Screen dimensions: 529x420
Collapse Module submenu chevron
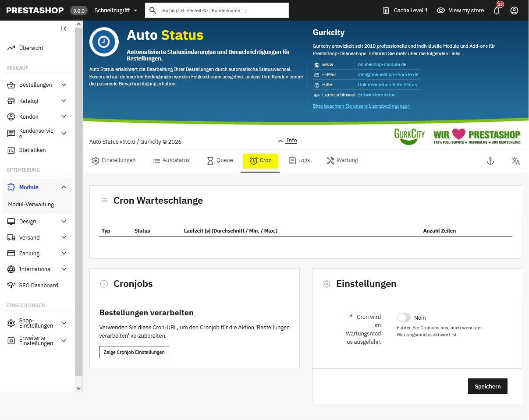(x=64, y=187)
